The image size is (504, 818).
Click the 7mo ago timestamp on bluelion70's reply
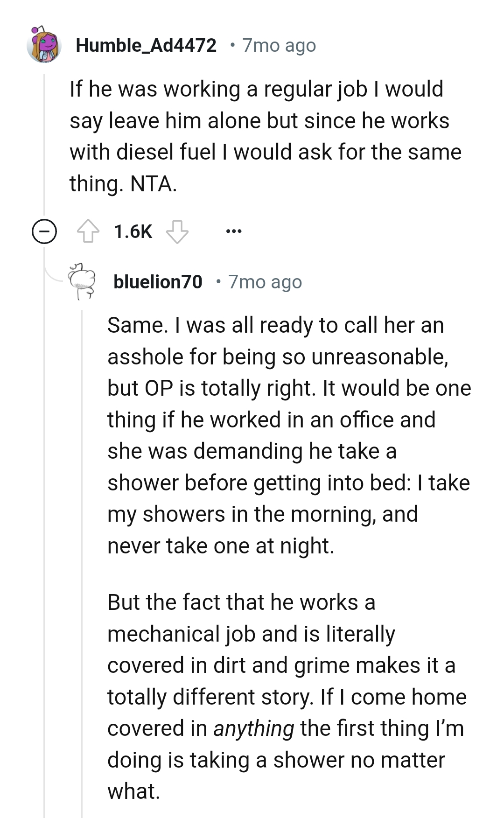pyautogui.click(x=265, y=282)
